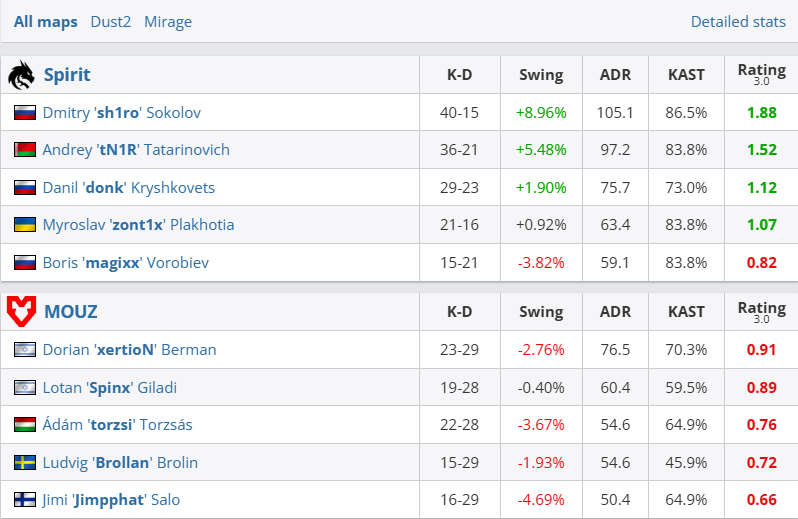
Task: Click the Rating 3.0 header in MOUZ table
Action: tap(761, 311)
